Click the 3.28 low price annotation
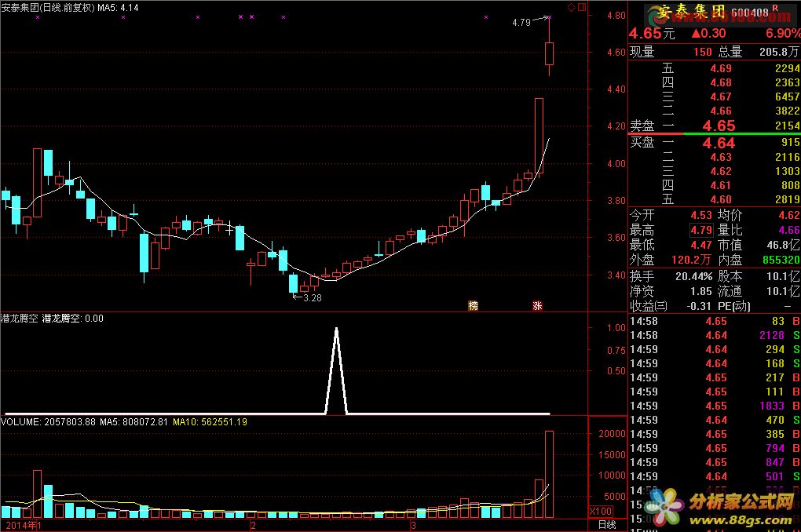 pos(312,297)
